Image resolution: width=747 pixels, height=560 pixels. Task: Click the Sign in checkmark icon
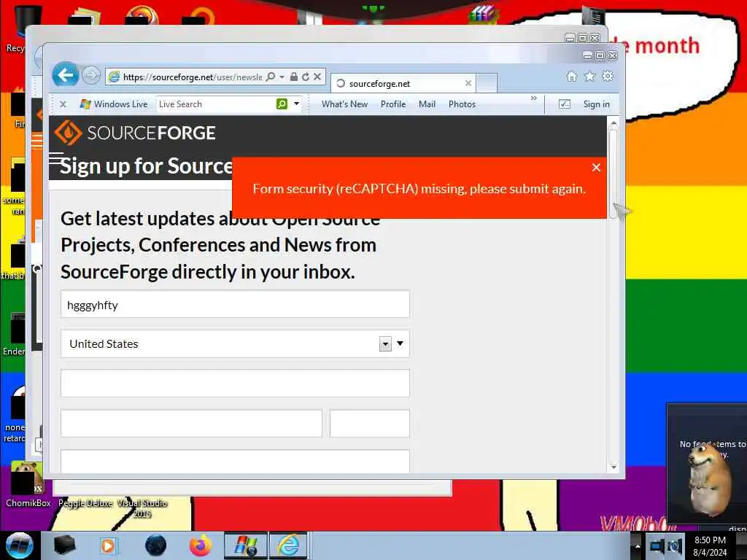coord(565,104)
